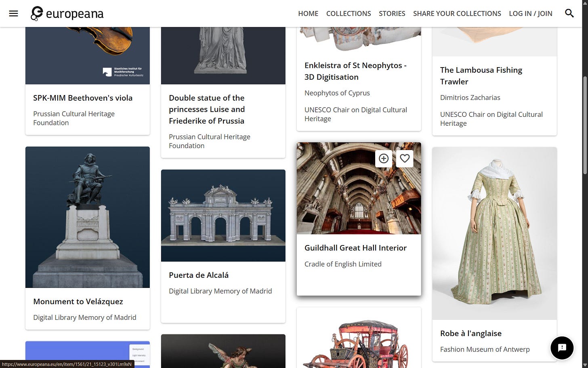Add Guildhall Great Hall to gallery

point(384,159)
